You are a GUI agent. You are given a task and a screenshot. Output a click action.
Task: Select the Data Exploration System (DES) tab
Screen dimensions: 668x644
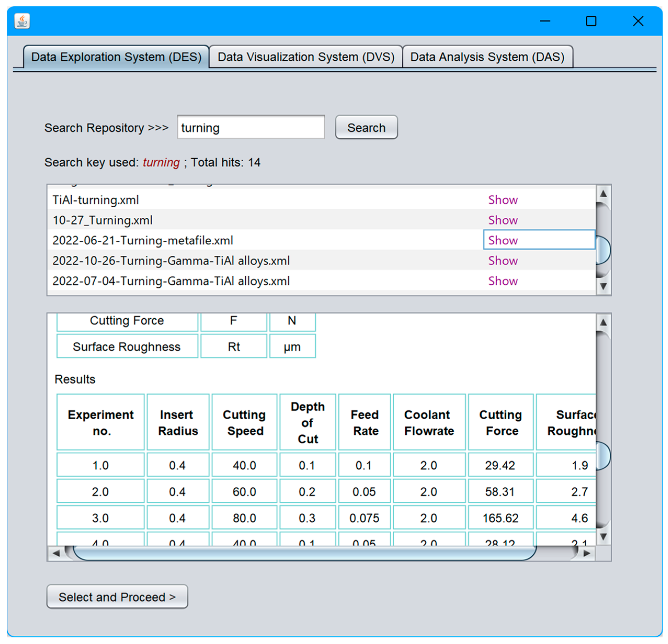pyautogui.click(x=116, y=57)
